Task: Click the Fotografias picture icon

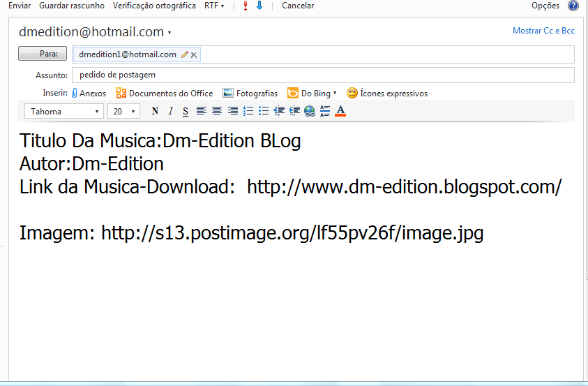Action: click(x=227, y=93)
